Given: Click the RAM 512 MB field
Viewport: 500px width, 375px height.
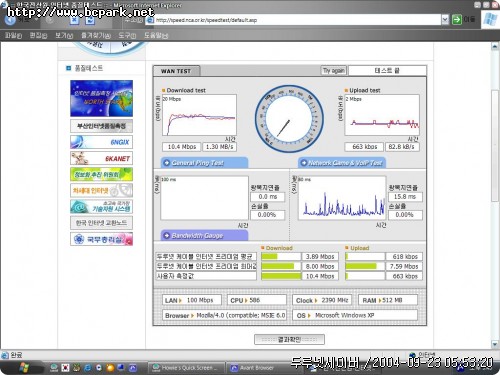Looking at the screenshot, I should 387,300.
